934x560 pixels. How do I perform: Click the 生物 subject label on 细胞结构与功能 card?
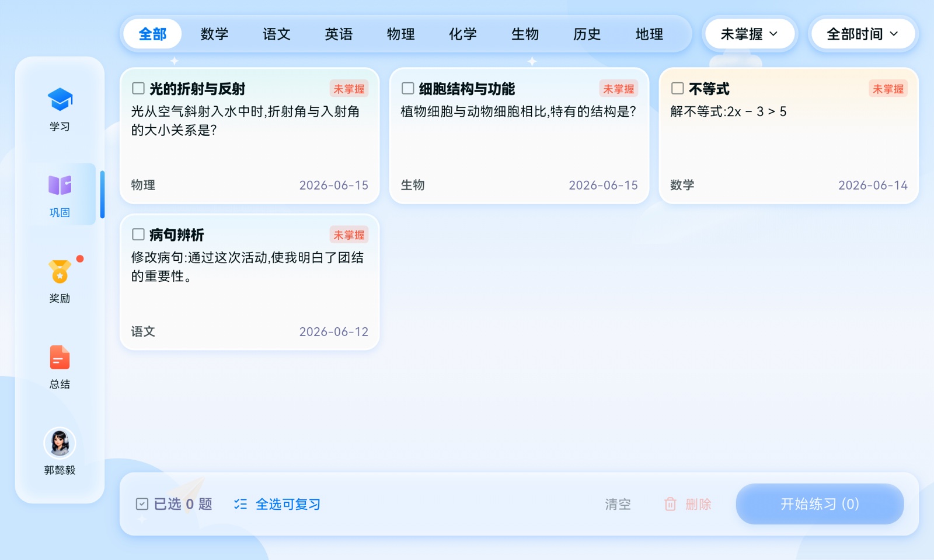pyautogui.click(x=413, y=185)
